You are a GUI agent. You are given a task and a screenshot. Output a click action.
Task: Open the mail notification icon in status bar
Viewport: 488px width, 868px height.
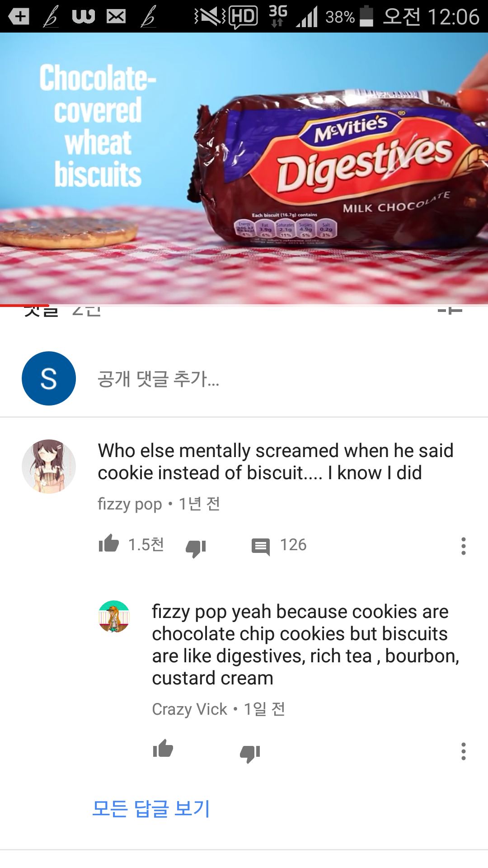tap(116, 17)
